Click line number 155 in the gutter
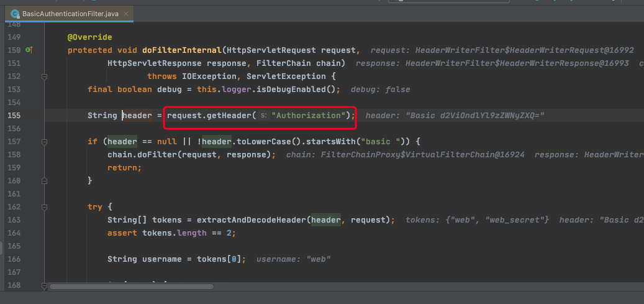The image size is (644, 304). pos(13,116)
